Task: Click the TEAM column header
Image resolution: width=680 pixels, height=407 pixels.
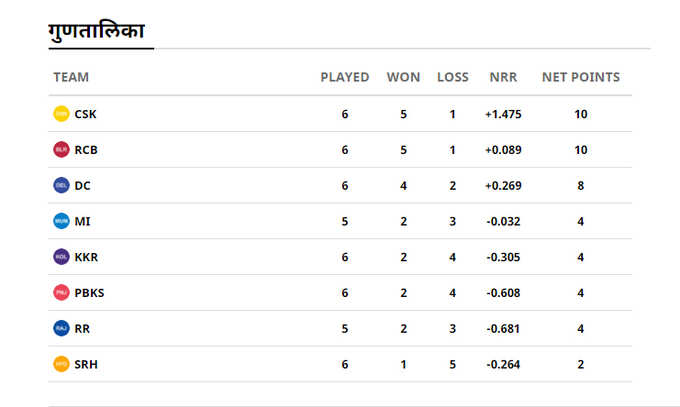Action: click(x=71, y=77)
